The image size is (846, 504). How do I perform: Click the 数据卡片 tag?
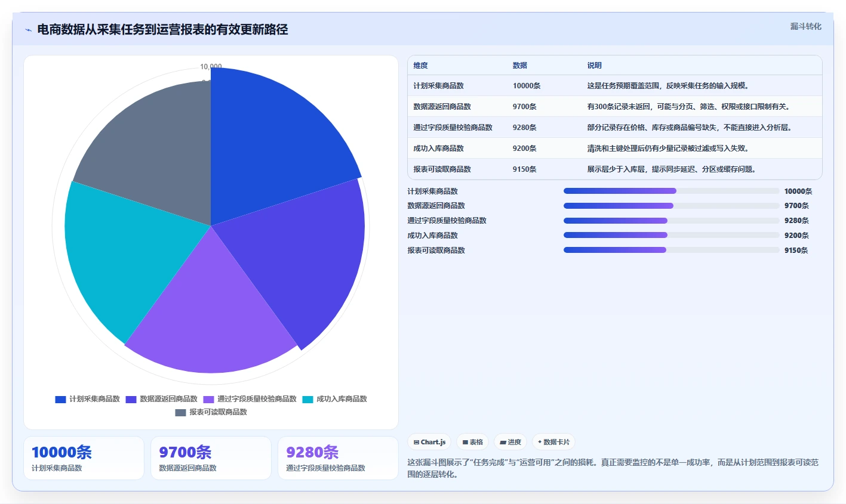553,442
